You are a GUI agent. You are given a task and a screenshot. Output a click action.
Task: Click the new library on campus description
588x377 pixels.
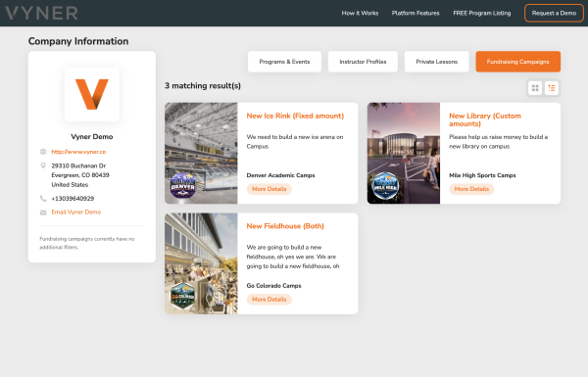pyautogui.click(x=499, y=142)
